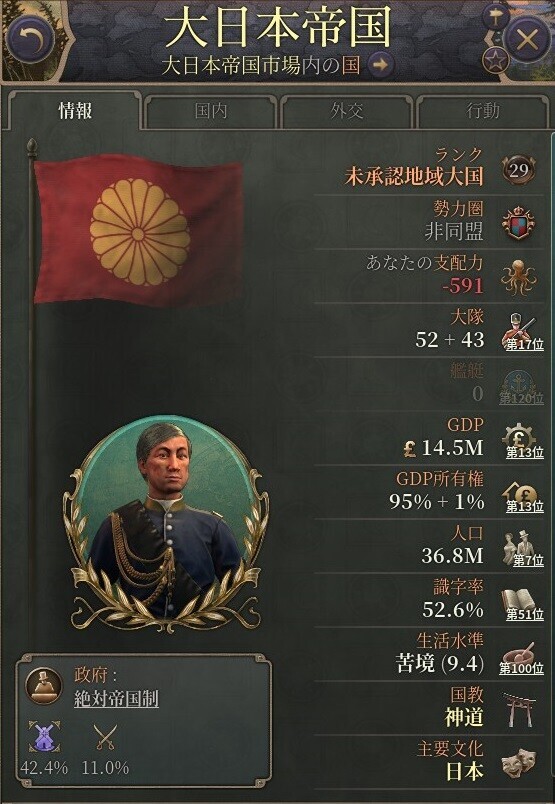Click the GDP gear ranking icon

coord(522,440)
